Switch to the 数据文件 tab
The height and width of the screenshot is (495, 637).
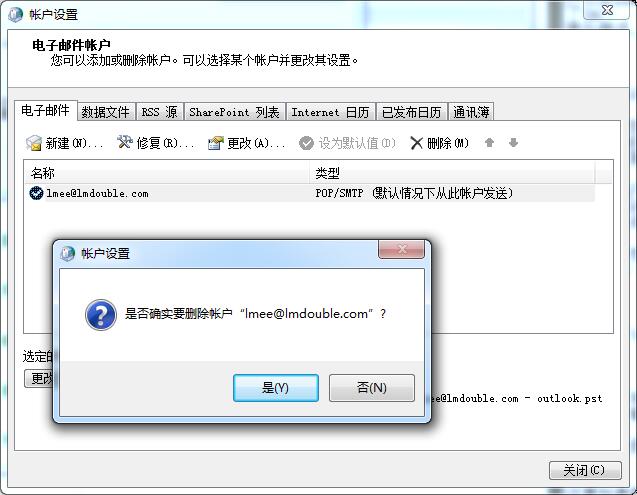(x=106, y=112)
